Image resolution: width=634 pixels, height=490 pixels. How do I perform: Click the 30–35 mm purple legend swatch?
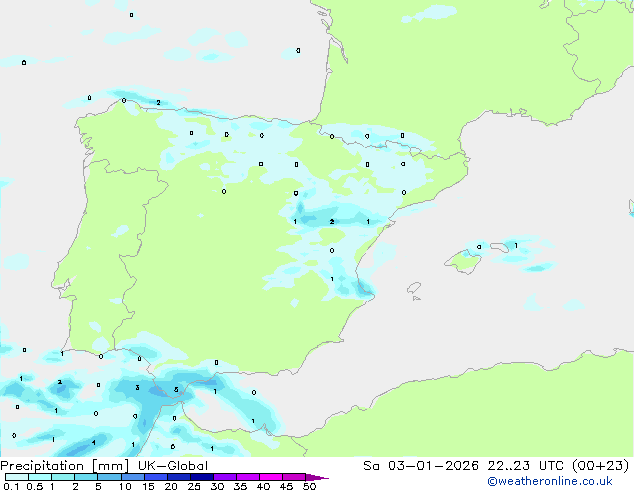pos(224,477)
